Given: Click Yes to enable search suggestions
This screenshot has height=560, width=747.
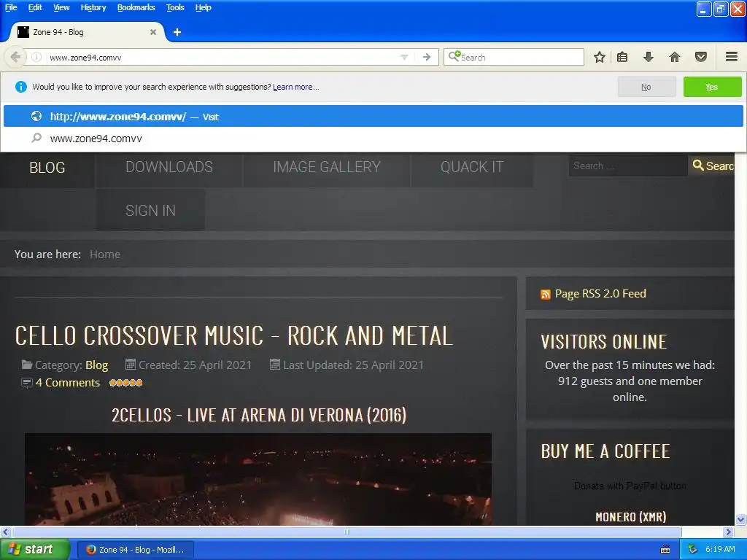Looking at the screenshot, I should coord(712,87).
